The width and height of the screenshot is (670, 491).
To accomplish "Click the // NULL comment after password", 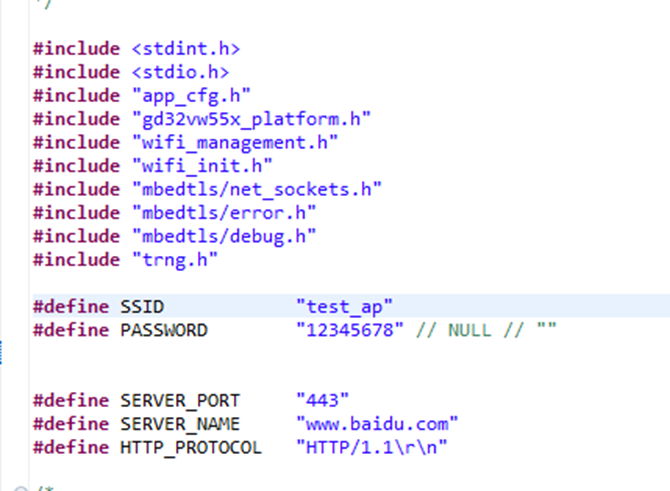I will pyautogui.click(x=447, y=329).
